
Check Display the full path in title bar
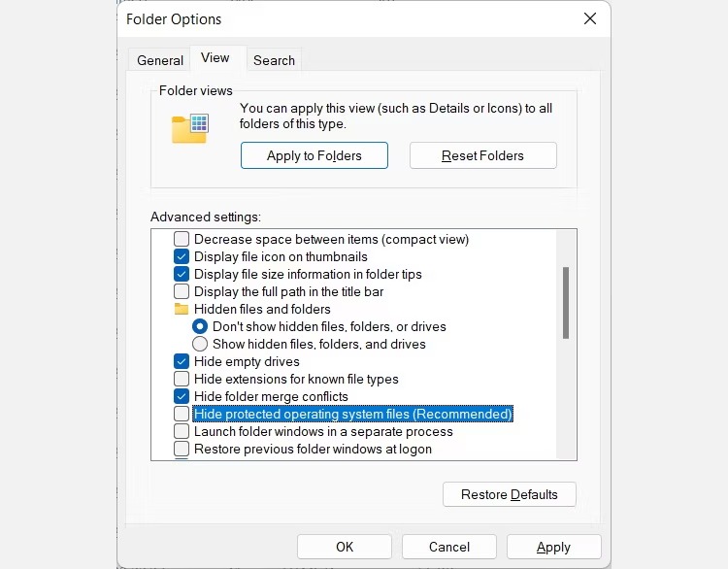pyautogui.click(x=182, y=291)
